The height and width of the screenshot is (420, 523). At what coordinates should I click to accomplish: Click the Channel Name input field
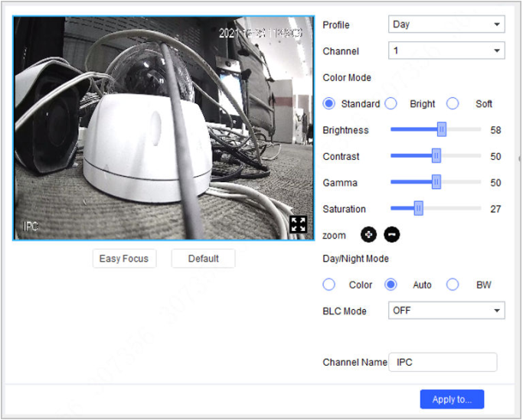click(443, 363)
